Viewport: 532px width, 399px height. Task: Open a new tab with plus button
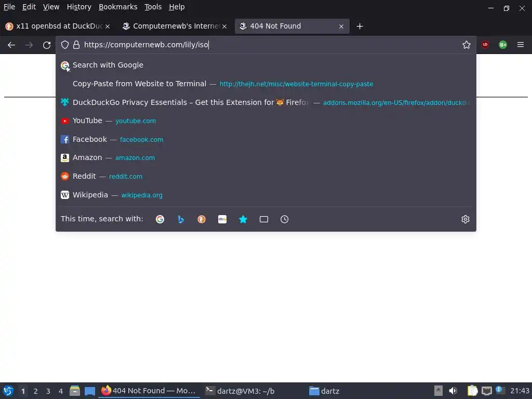(x=360, y=26)
